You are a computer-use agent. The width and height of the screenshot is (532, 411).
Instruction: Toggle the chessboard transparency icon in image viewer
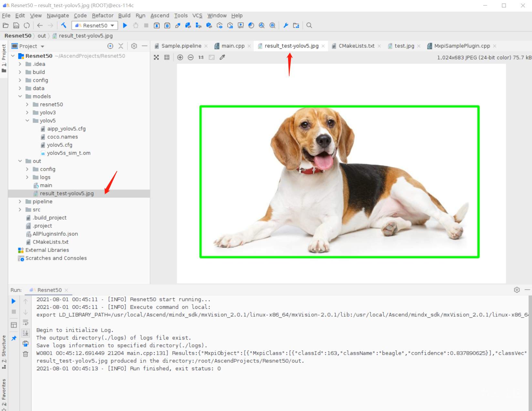tap(156, 57)
